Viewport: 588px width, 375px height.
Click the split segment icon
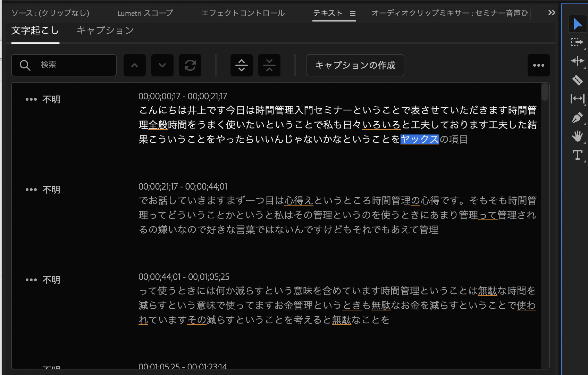(242, 65)
